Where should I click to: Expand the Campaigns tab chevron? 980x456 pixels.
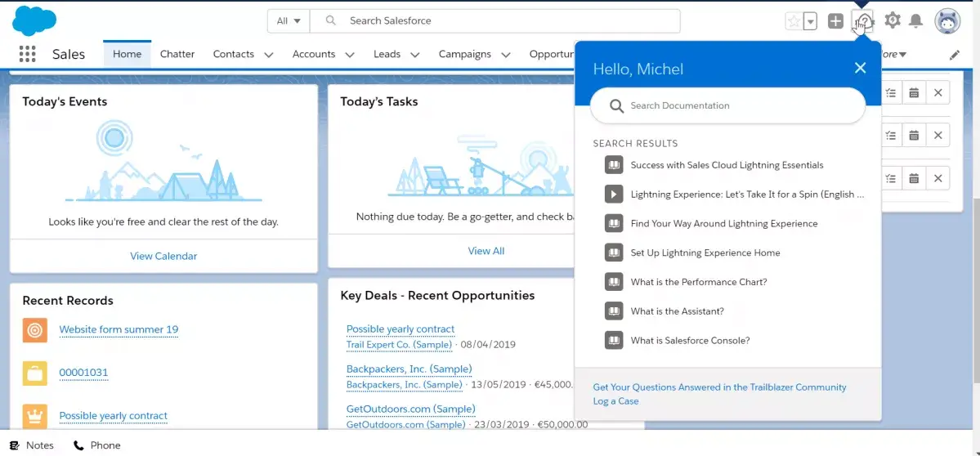[x=506, y=55]
